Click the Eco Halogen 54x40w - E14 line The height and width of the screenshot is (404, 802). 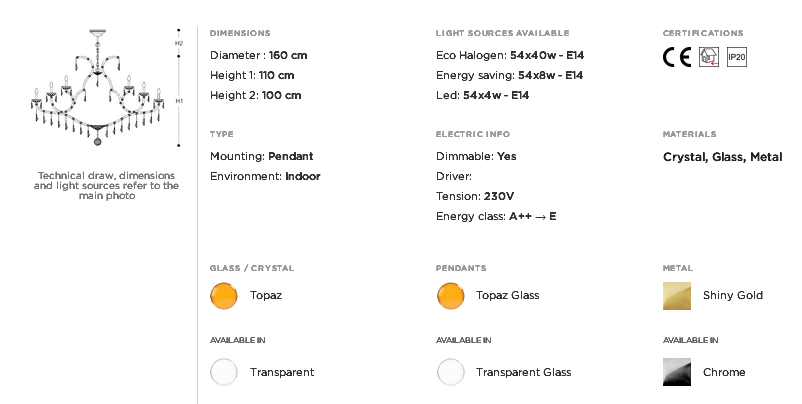coord(510,55)
